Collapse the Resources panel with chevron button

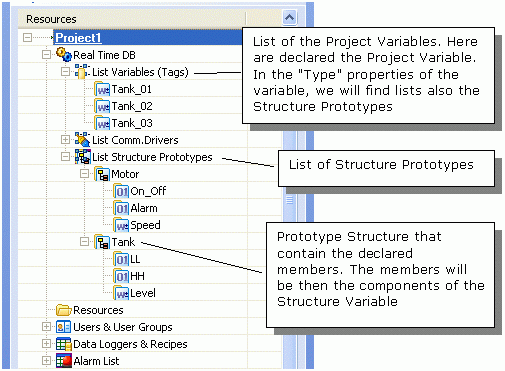coord(289,17)
